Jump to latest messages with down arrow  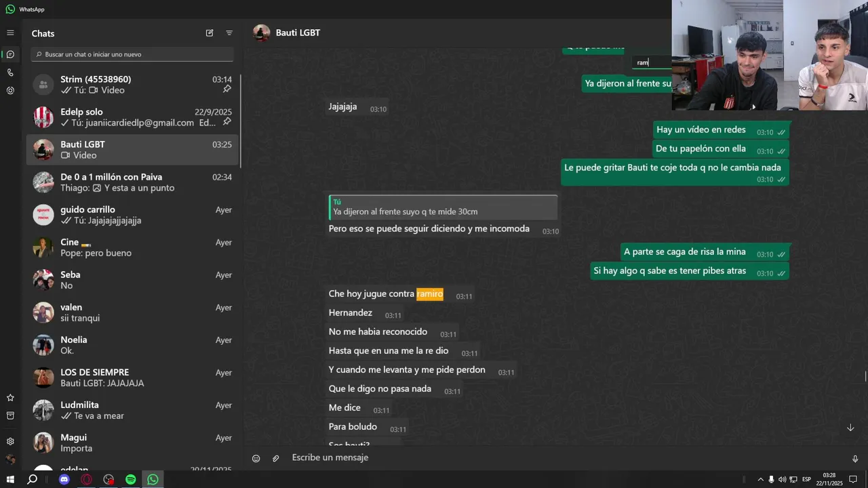point(850,428)
